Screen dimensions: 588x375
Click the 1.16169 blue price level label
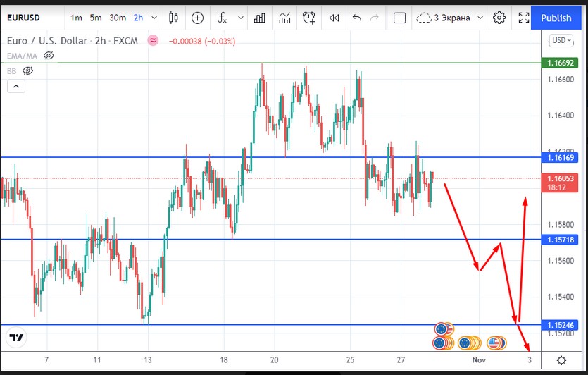point(561,158)
